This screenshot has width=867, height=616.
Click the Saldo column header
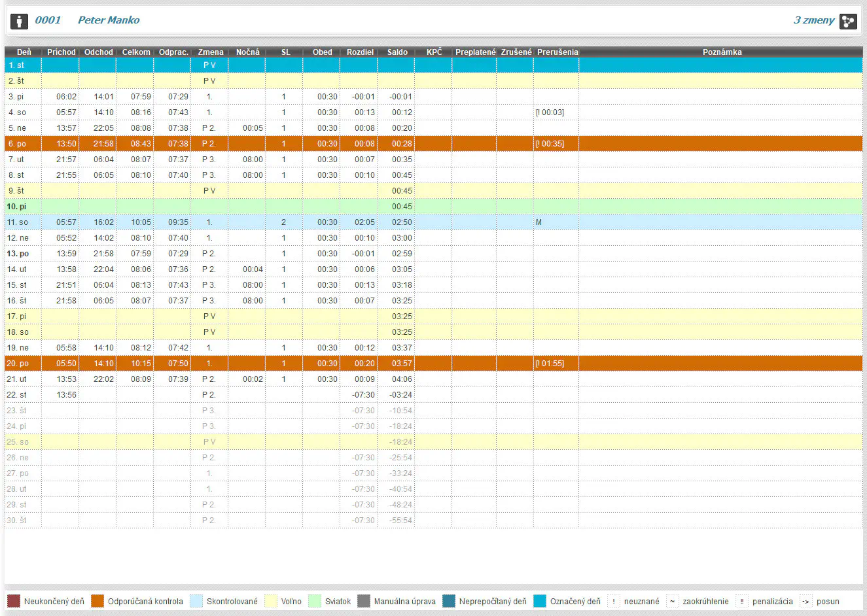(397, 52)
